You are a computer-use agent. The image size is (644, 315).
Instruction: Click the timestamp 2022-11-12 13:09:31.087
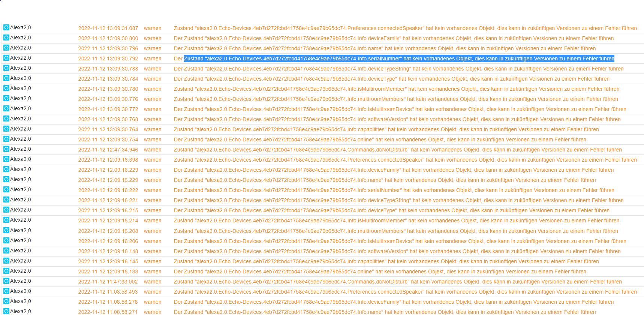(x=108, y=28)
